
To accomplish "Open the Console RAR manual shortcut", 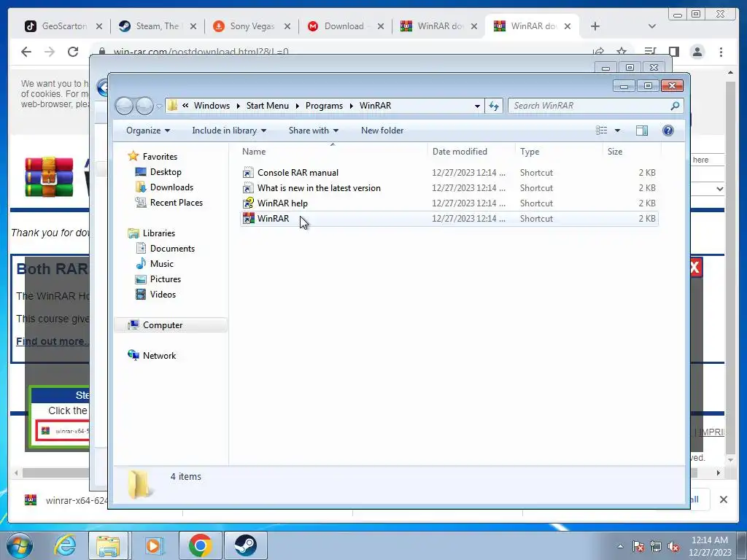I will [x=449, y=173].
